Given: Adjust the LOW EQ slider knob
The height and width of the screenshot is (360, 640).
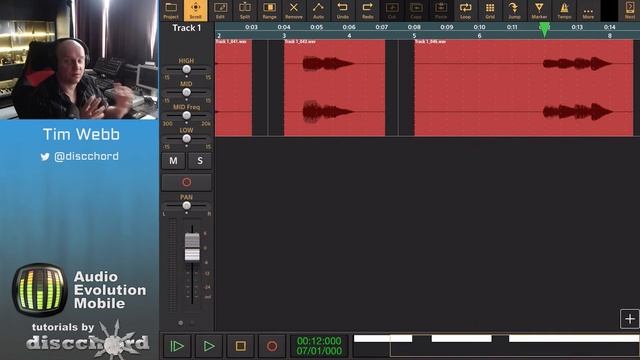Looking at the screenshot, I should (x=187, y=139).
